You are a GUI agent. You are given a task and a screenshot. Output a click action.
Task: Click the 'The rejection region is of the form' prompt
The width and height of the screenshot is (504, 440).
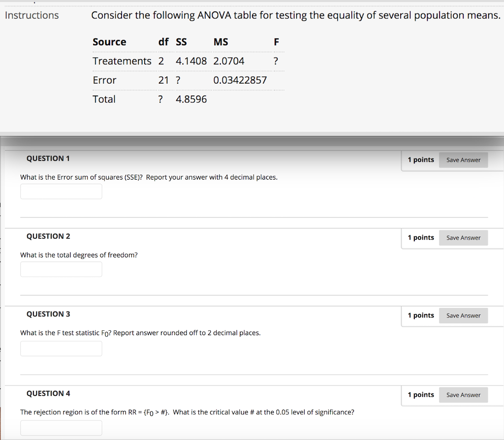pos(187,412)
